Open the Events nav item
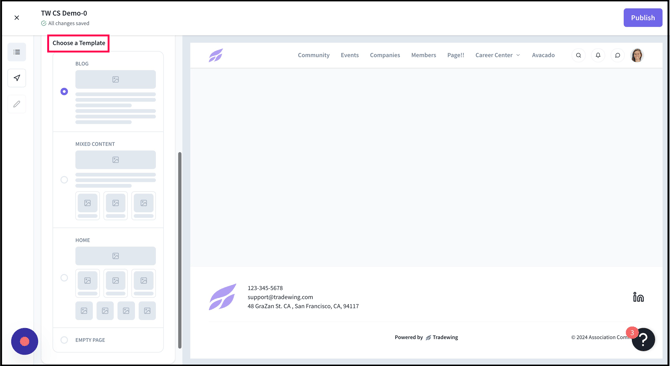Viewport: 670px width, 366px height. [350, 55]
